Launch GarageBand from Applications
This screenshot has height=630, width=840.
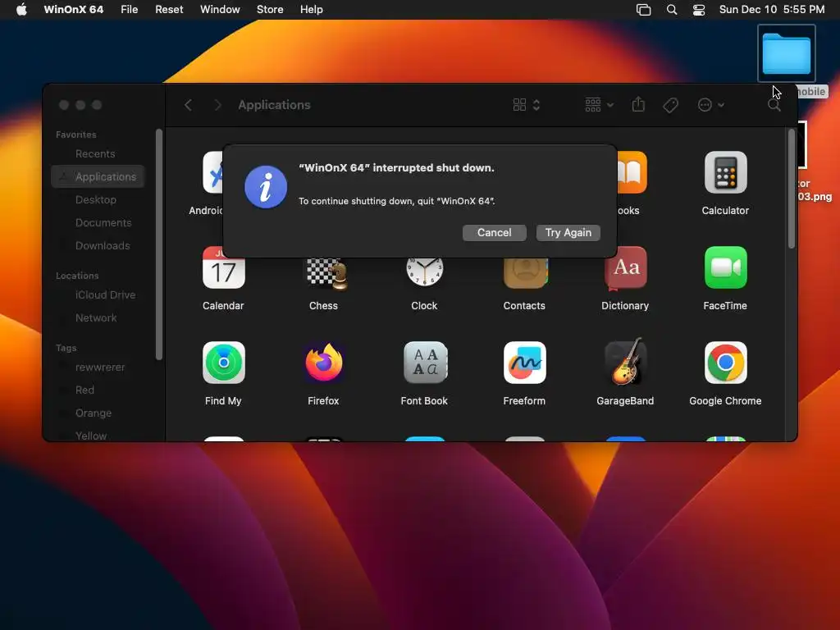click(625, 362)
